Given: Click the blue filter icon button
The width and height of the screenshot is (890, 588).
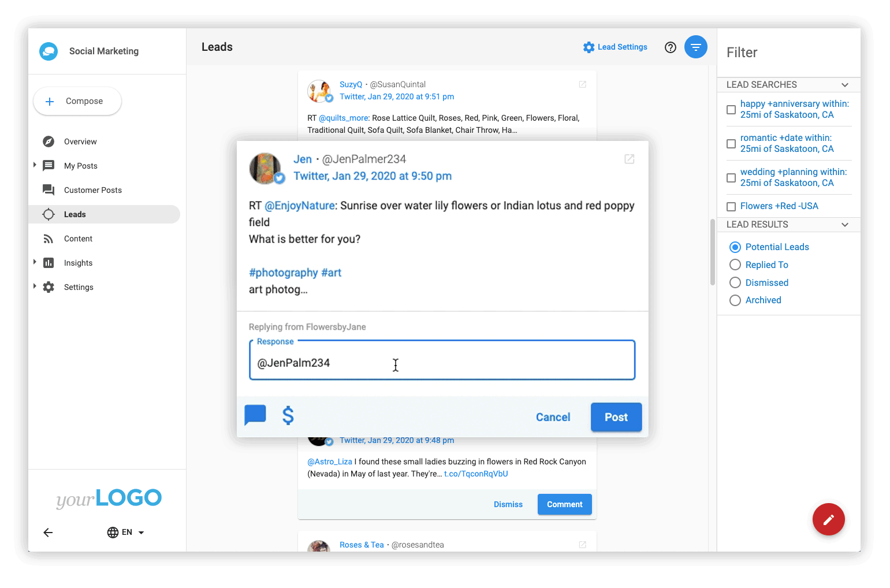Looking at the screenshot, I should (695, 47).
